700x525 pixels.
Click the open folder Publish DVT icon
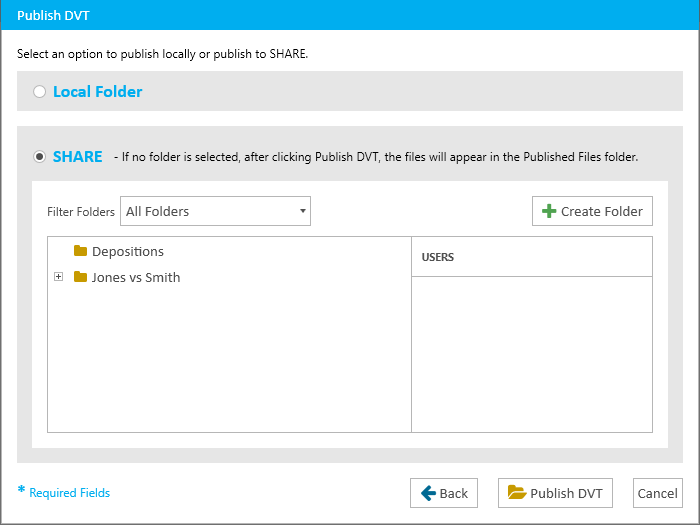(517, 492)
